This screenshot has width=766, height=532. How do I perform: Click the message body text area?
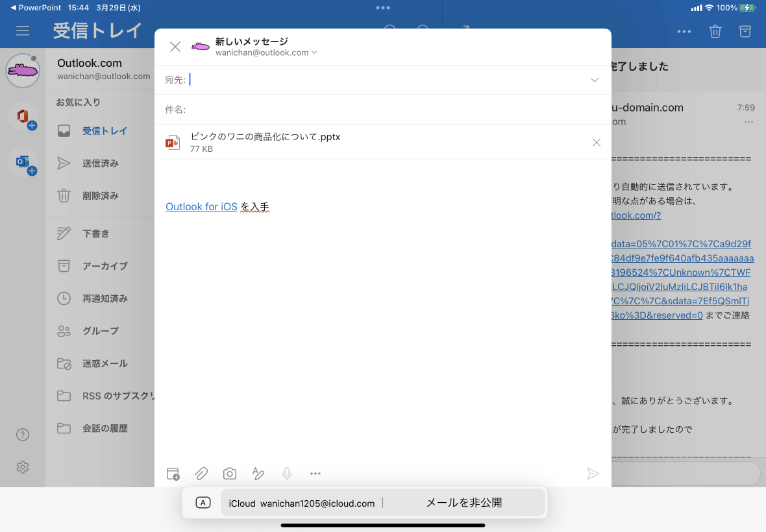(382, 312)
